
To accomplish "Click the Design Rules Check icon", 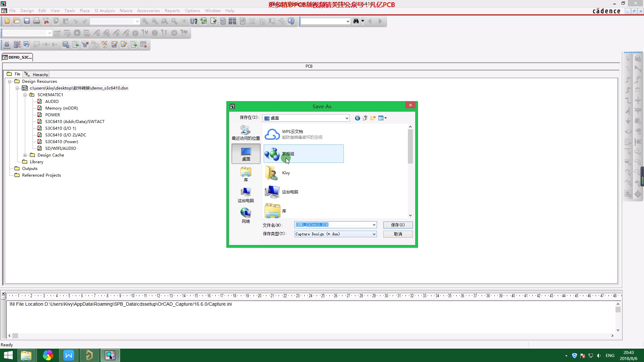I will point(213,21).
